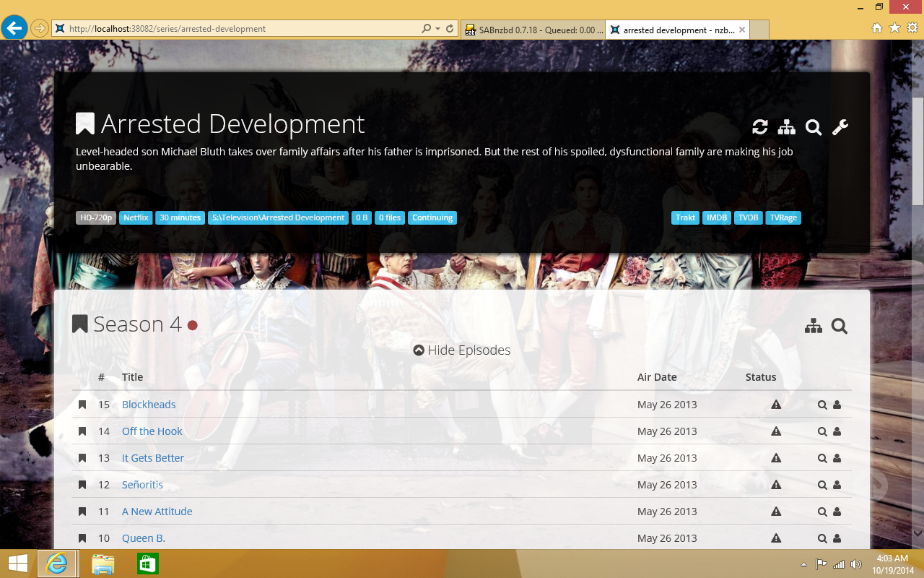Switch to the SABnzbd browser tab
The image size is (924, 578).
click(533, 30)
